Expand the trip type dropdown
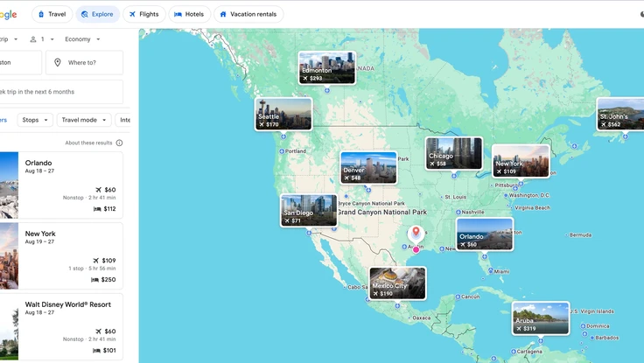Image resolution: width=644 pixels, height=363 pixels. [9, 39]
